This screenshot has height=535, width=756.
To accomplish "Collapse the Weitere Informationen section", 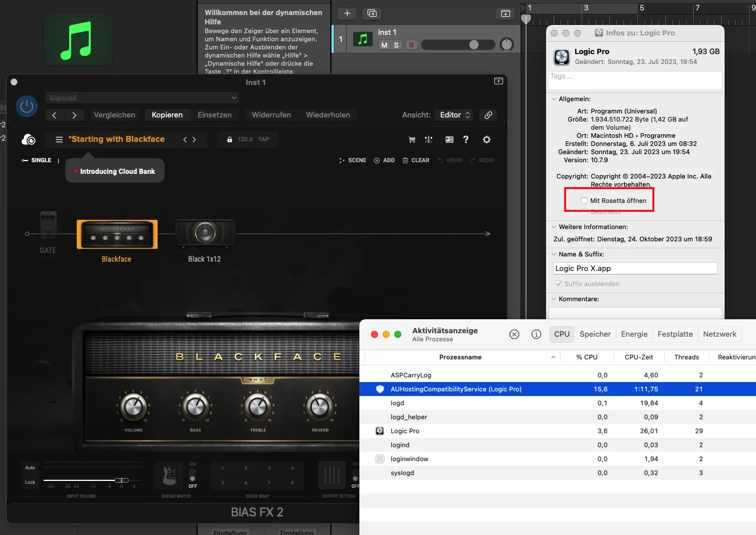I will click(x=554, y=227).
